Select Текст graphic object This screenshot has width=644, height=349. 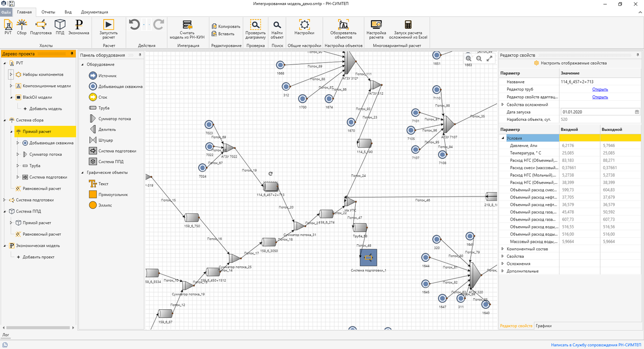coord(98,184)
